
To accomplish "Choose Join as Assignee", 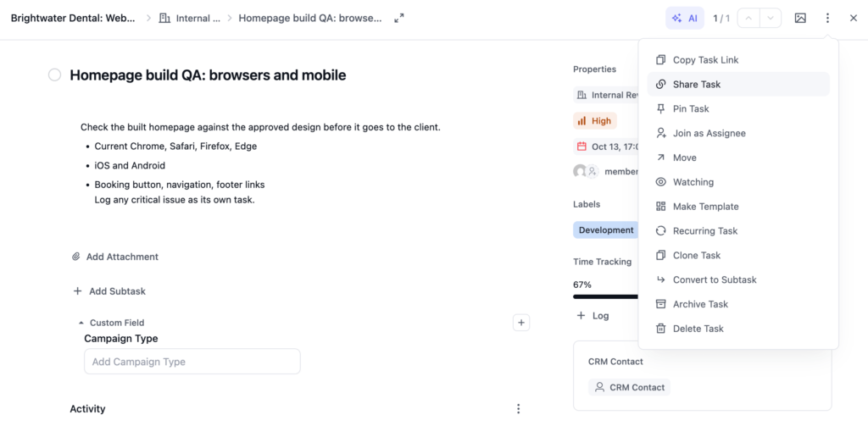I will (738, 133).
